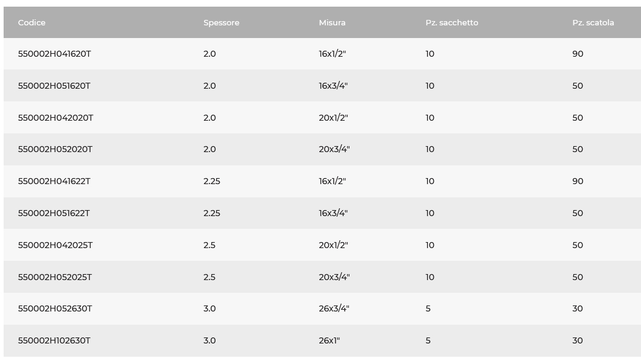Click the Misura column header
The width and height of the screenshot is (641, 364).
(332, 22)
